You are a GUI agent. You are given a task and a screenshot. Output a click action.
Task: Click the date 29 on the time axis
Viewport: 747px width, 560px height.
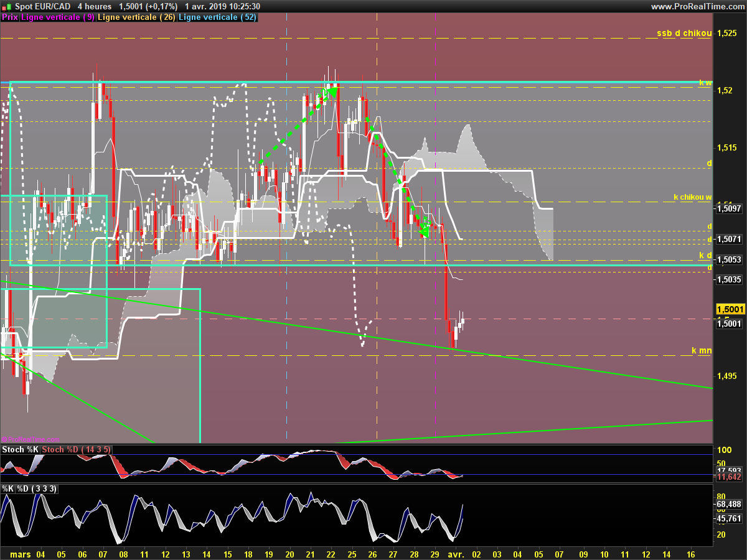coord(434,554)
